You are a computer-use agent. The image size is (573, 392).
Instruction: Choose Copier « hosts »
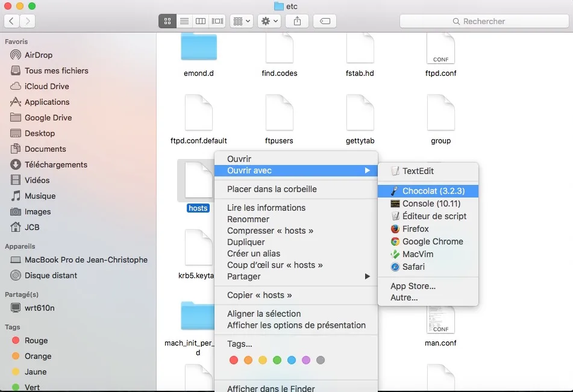[x=296, y=295]
